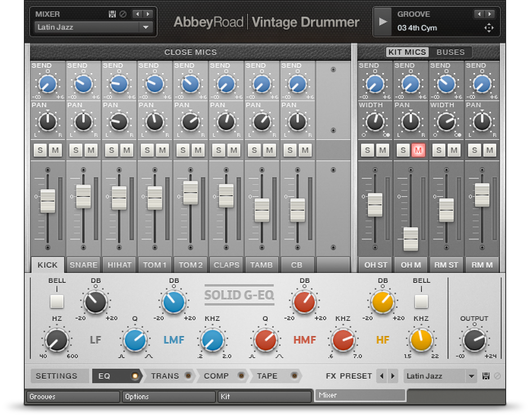Viewport: 530px width, 420px height.
Task: Click the yellow HF DB gain knob
Action: tap(382, 302)
